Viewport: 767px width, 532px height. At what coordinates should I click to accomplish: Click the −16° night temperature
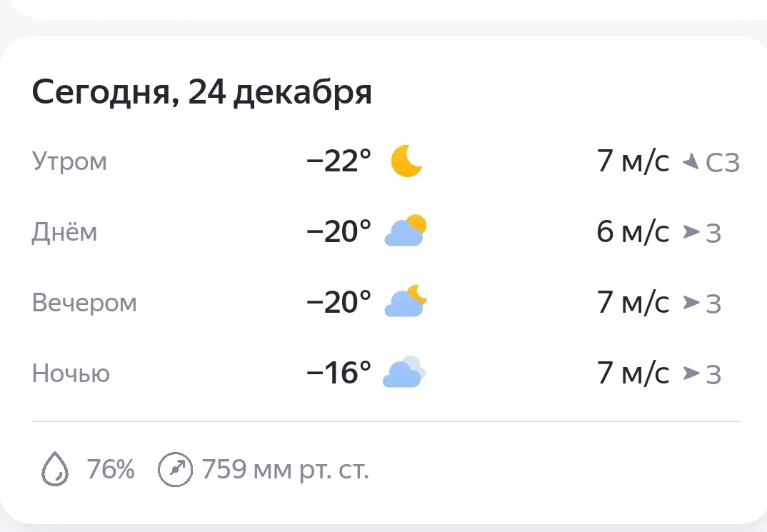pos(339,373)
